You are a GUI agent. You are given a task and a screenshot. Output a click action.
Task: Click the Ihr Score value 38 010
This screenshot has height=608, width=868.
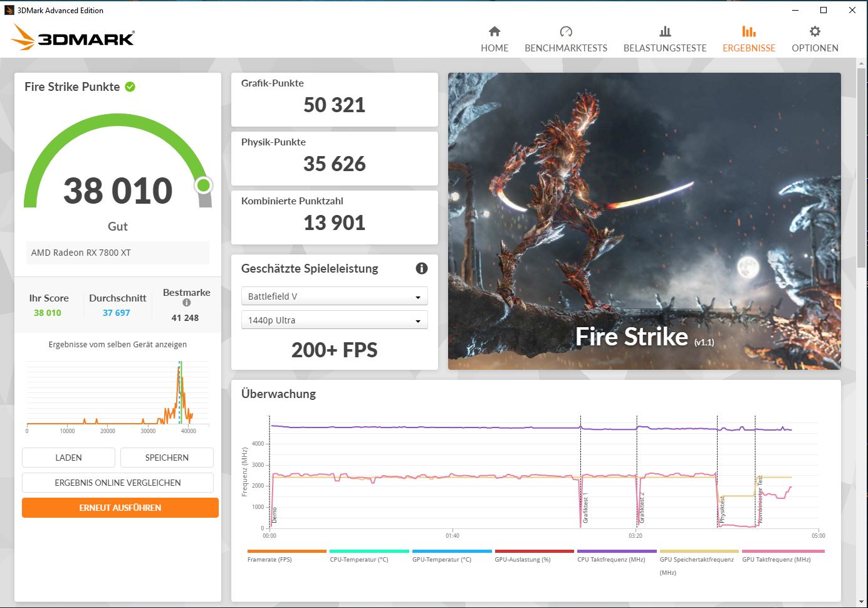click(48, 313)
